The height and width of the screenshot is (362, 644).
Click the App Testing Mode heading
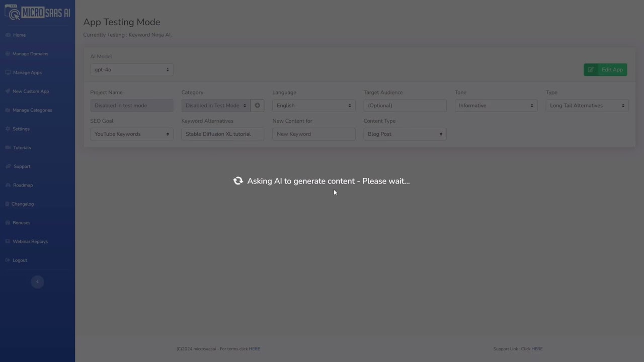coord(122,22)
